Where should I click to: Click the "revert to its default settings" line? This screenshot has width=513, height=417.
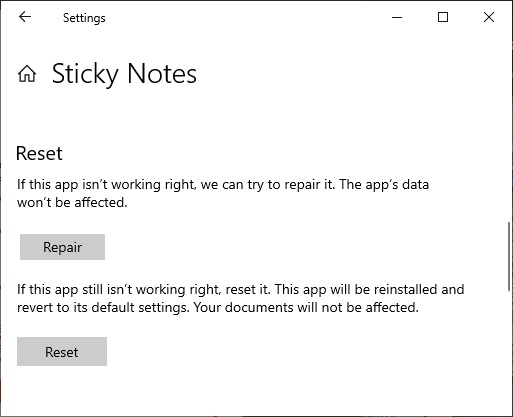218,307
